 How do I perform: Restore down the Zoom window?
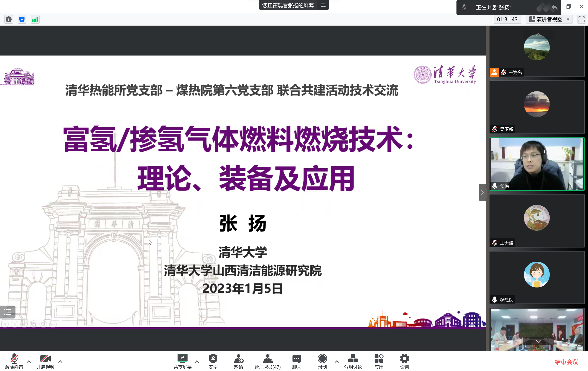click(568, 7)
